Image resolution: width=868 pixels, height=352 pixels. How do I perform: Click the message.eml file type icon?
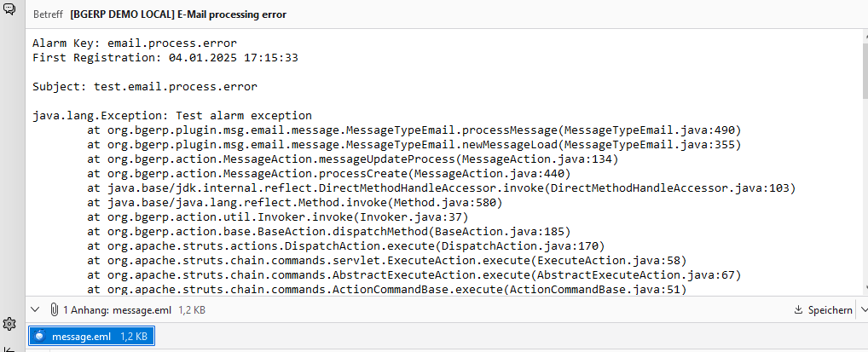(40, 337)
